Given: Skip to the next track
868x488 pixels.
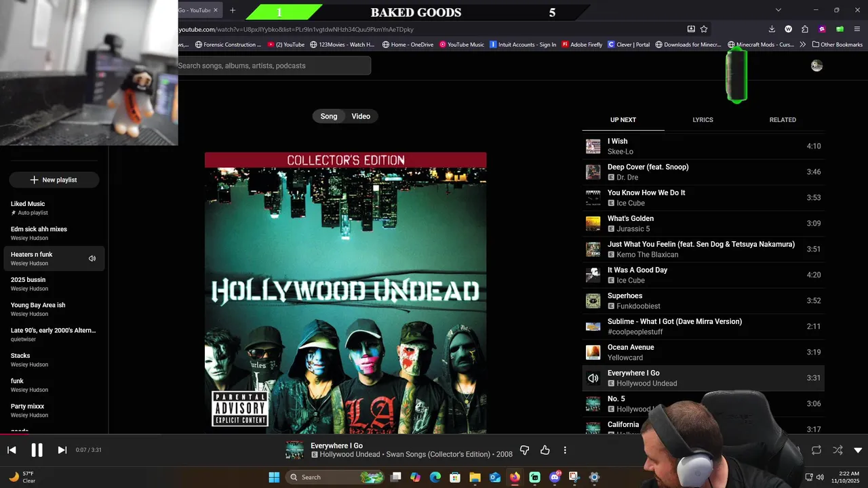Looking at the screenshot, I should point(62,450).
